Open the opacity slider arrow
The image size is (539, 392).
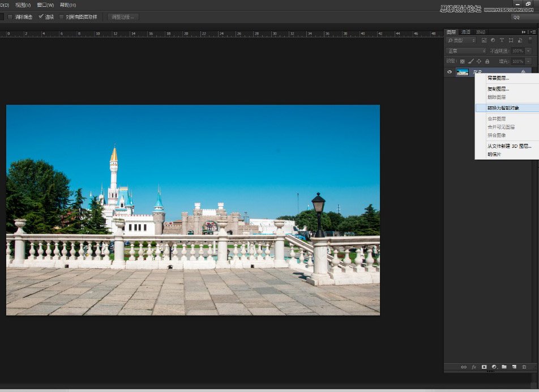528,51
